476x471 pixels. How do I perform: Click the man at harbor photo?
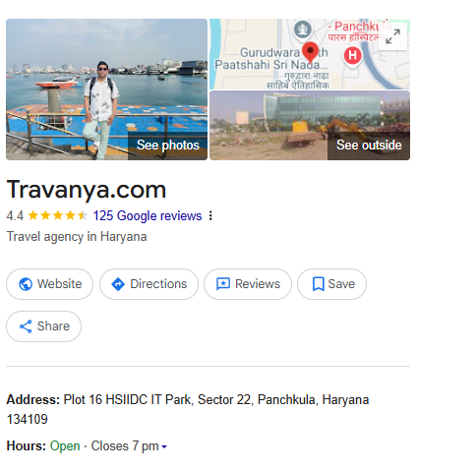[x=106, y=89]
